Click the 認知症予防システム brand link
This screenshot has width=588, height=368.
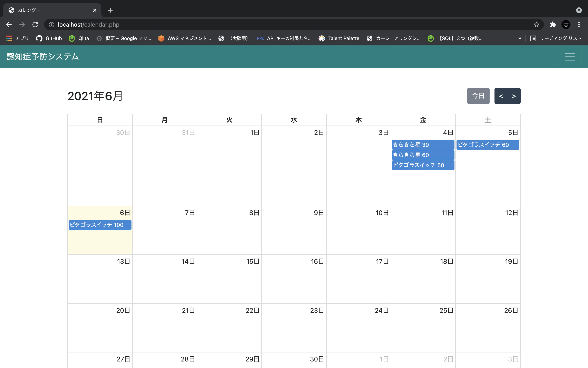point(43,57)
